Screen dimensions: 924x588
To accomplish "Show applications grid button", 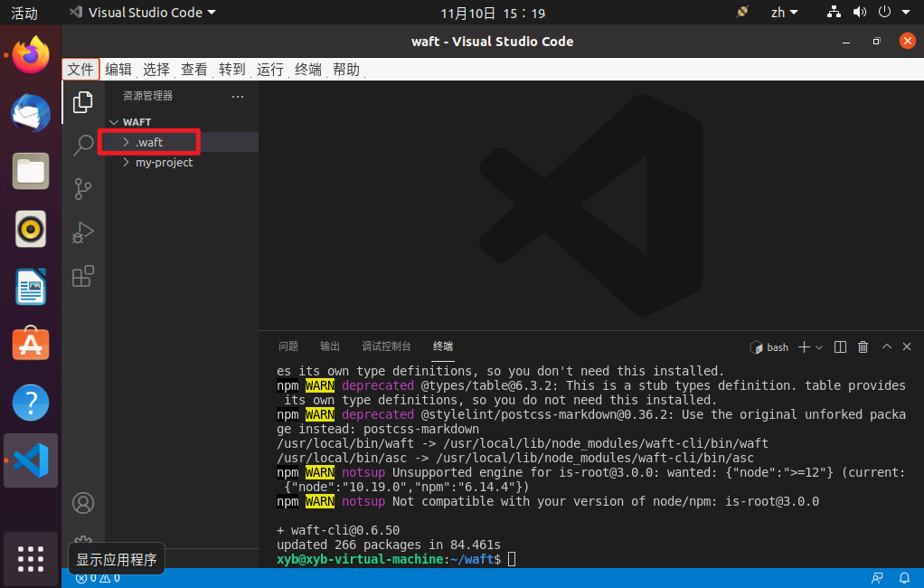I will point(31,558).
